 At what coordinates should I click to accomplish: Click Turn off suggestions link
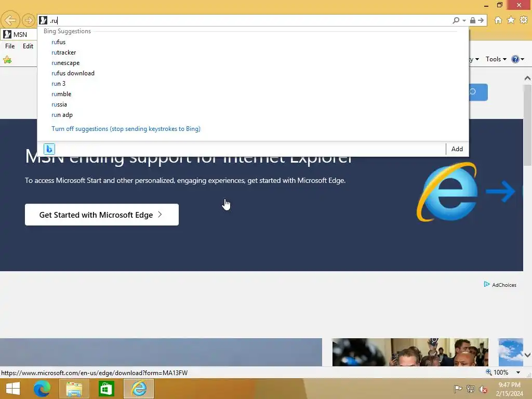126,129
